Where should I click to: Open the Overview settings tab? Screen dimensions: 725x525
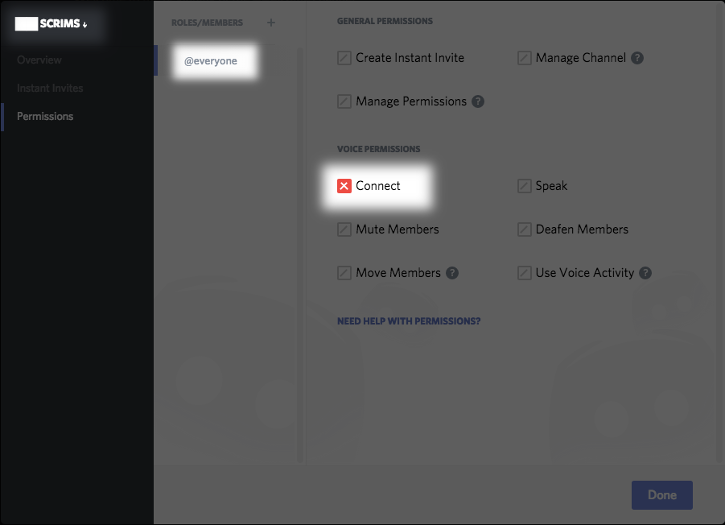39,60
